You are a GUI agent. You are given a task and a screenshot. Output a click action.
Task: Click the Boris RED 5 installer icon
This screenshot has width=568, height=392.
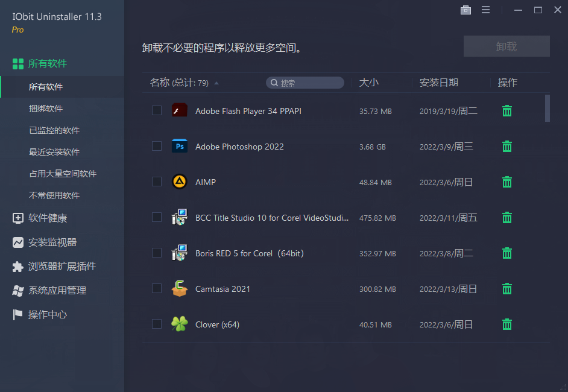tap(180, 253)
